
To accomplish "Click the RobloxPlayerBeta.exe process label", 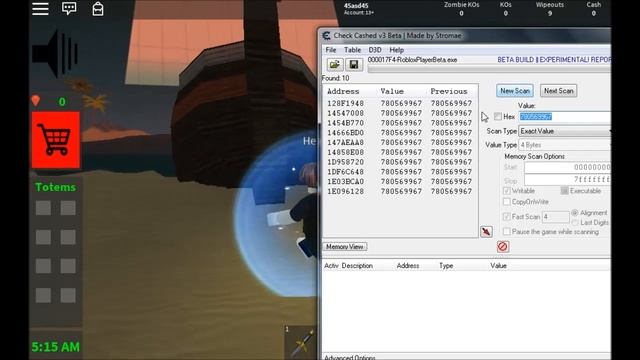I will point(412,60).
